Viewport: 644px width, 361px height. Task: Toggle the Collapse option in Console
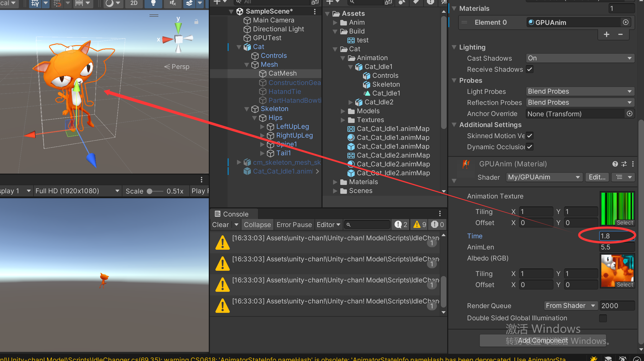pyautogui.click(x=257, y=225)
